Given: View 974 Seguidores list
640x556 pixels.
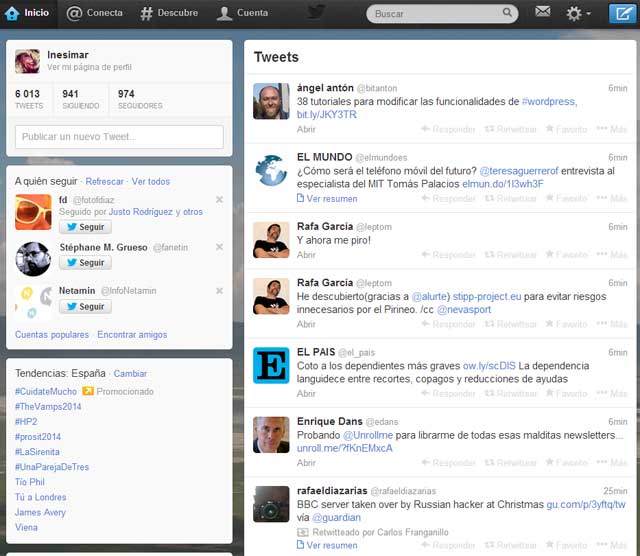Looking at the screenshot, I should 140,99.
